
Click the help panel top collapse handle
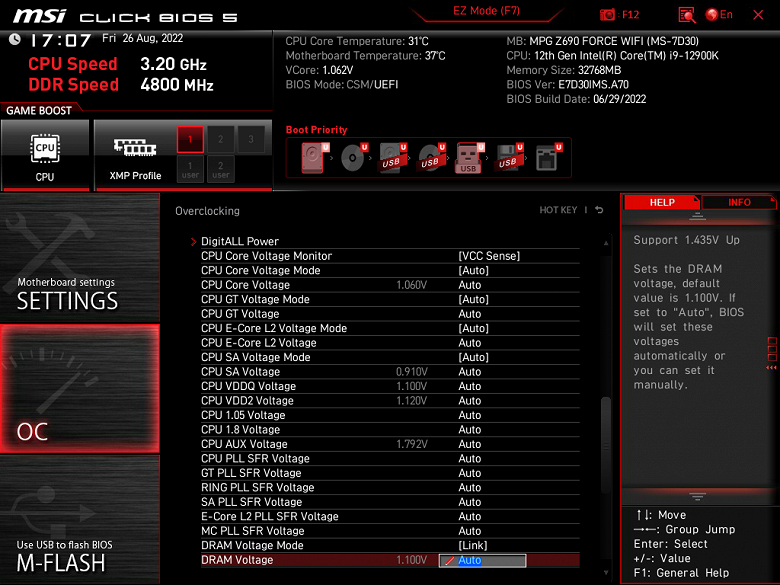coord(697,216)
